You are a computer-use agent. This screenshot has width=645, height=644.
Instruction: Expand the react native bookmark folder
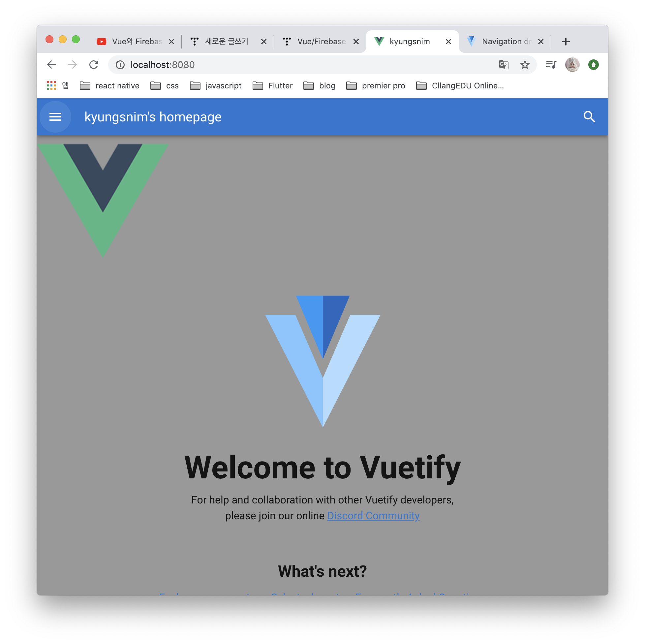coord(109,86)
